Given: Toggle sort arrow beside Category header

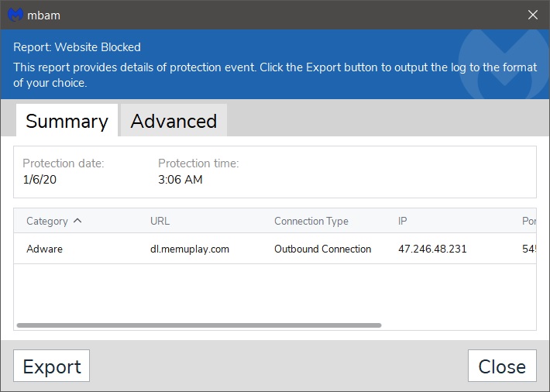Looking at the screenshot, I should click(78, 220).
